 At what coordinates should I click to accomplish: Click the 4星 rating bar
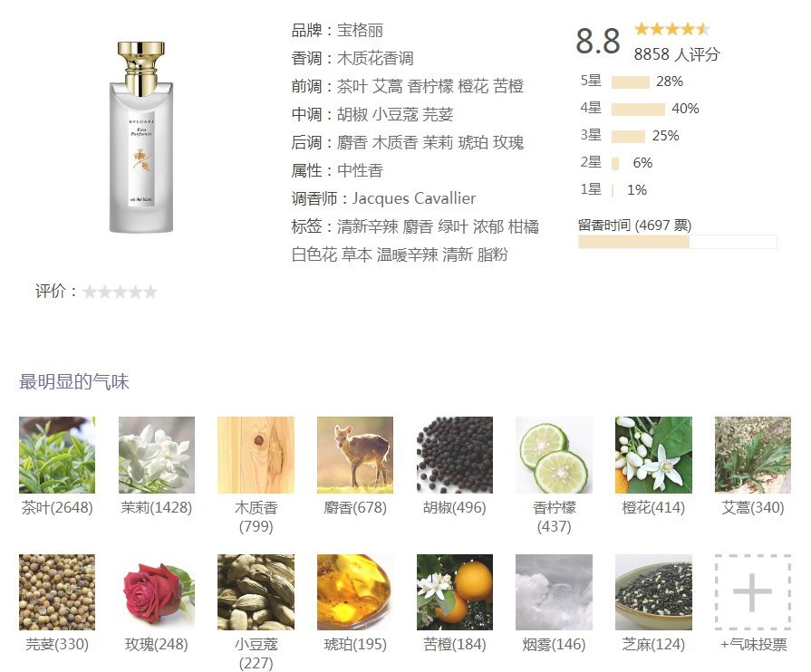point(638,110)
